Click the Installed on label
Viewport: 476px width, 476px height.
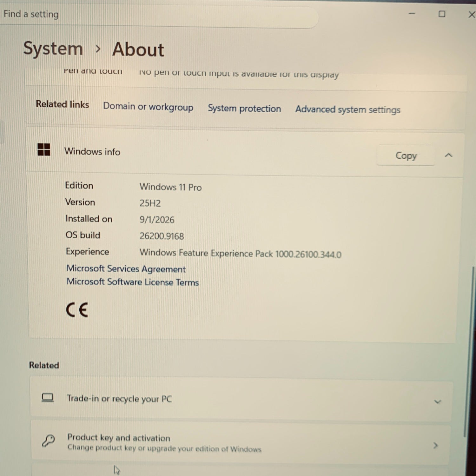click(89, 219)
